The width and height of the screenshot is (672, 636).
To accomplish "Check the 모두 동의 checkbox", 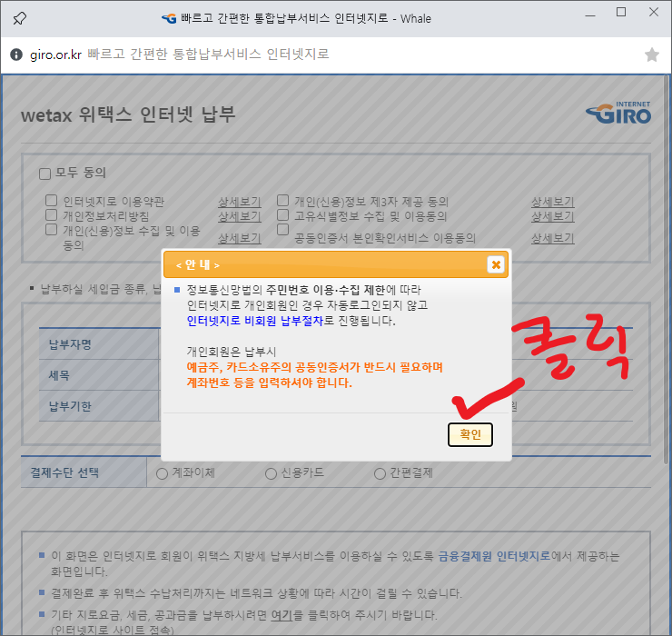I will point(45,174).
